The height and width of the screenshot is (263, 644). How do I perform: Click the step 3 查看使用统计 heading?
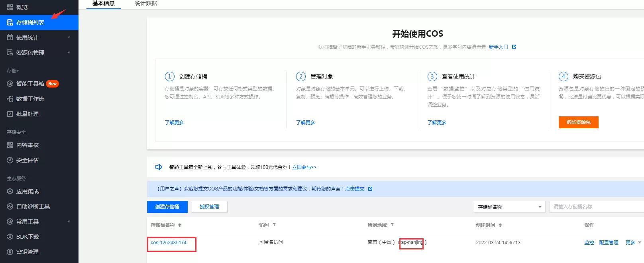(458, 77)
